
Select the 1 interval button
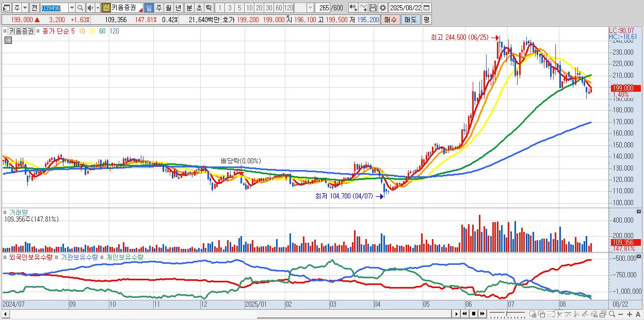[220, 8]
